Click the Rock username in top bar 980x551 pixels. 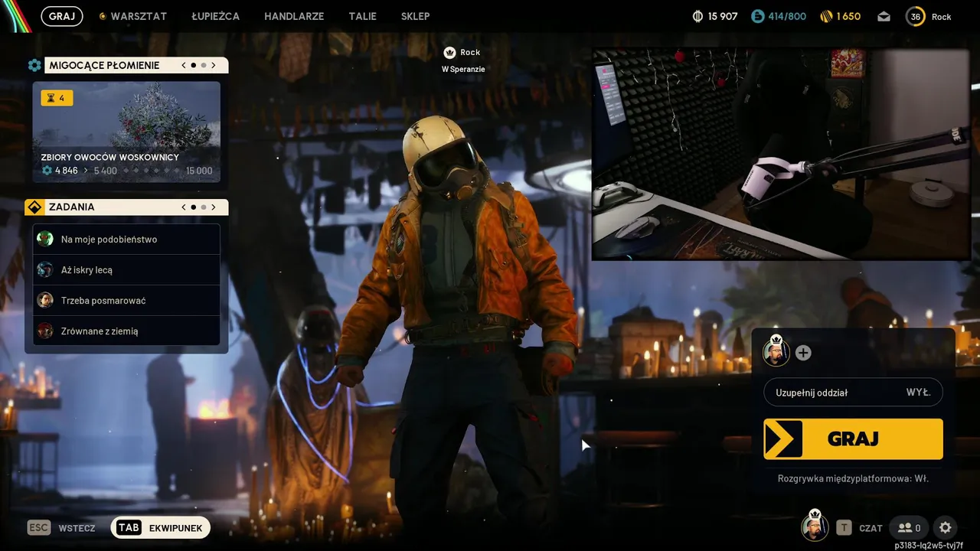pos(942,17)
